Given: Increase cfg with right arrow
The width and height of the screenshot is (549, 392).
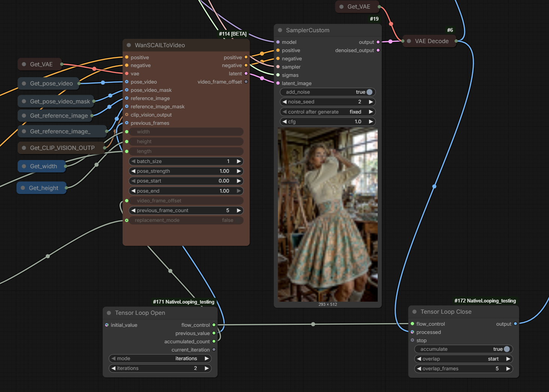Looking at the screenshot, I should point(371,121).
